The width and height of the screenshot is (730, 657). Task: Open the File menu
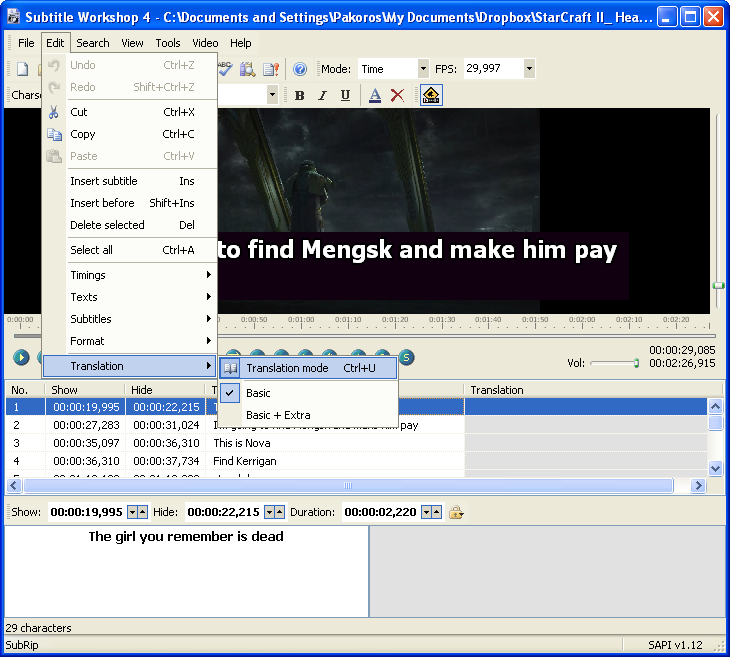26,43
